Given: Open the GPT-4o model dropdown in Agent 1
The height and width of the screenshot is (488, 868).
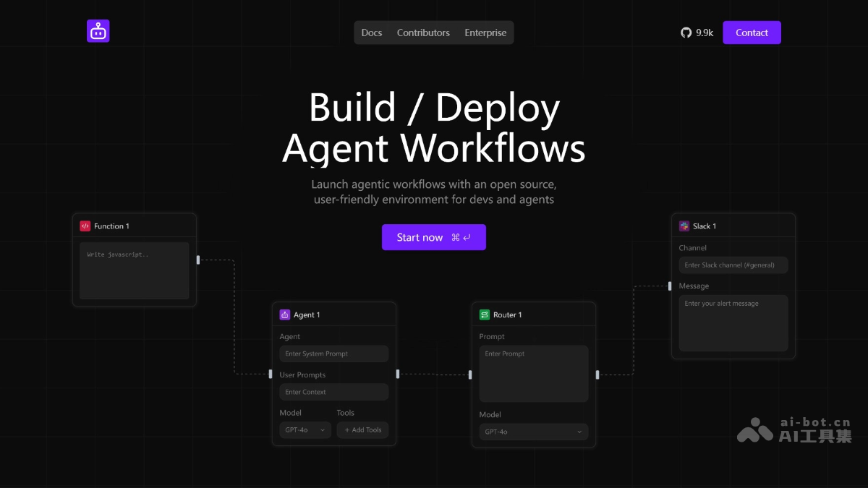Looking at the screenshot, I should coord(305,429).
